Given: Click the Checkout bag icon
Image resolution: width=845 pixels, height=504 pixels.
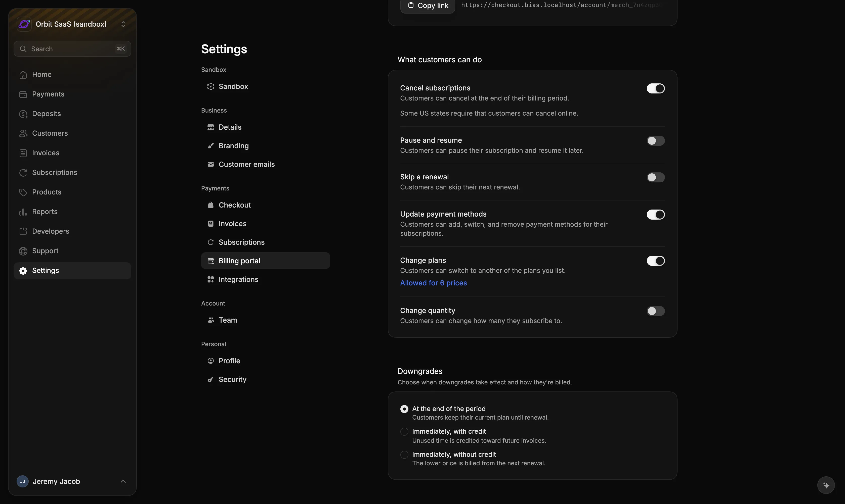Looking at the screenshot, I should (211, 205).
